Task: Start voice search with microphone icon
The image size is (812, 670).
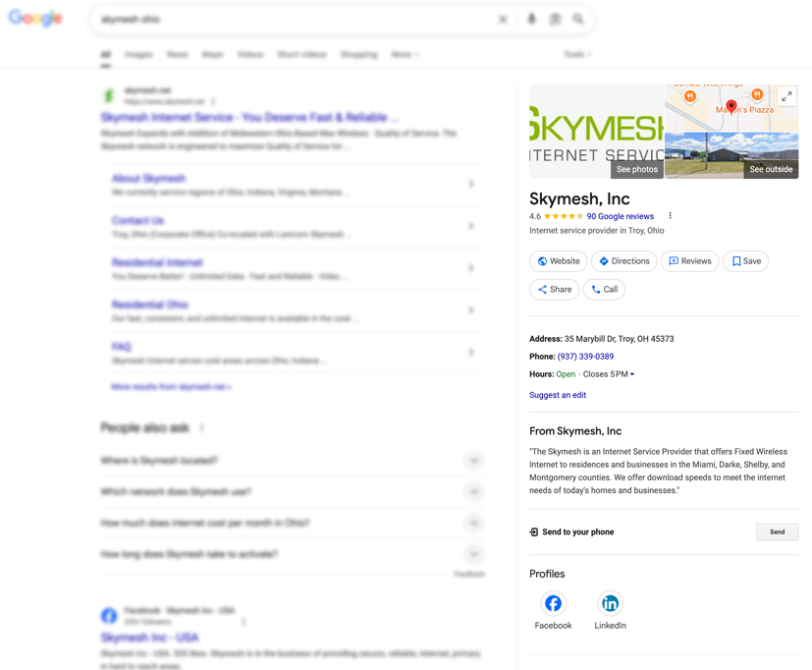Action: [531, 20]
